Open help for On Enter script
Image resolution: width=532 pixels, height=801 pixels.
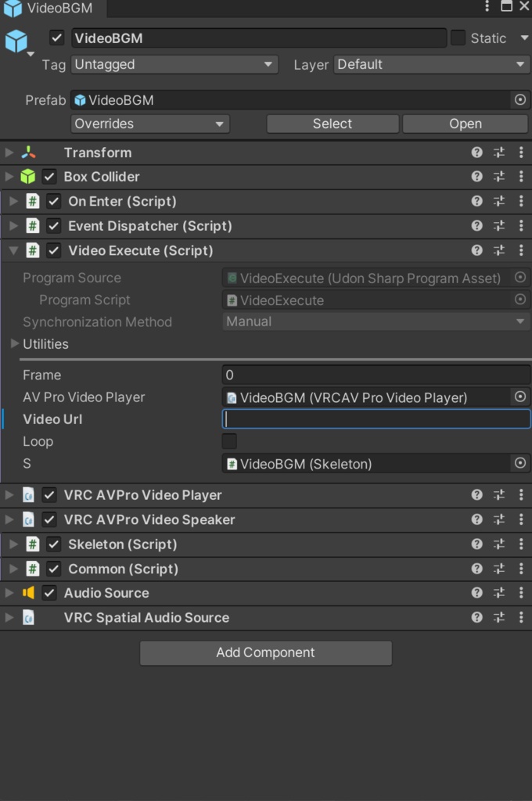tap(476, 201)
